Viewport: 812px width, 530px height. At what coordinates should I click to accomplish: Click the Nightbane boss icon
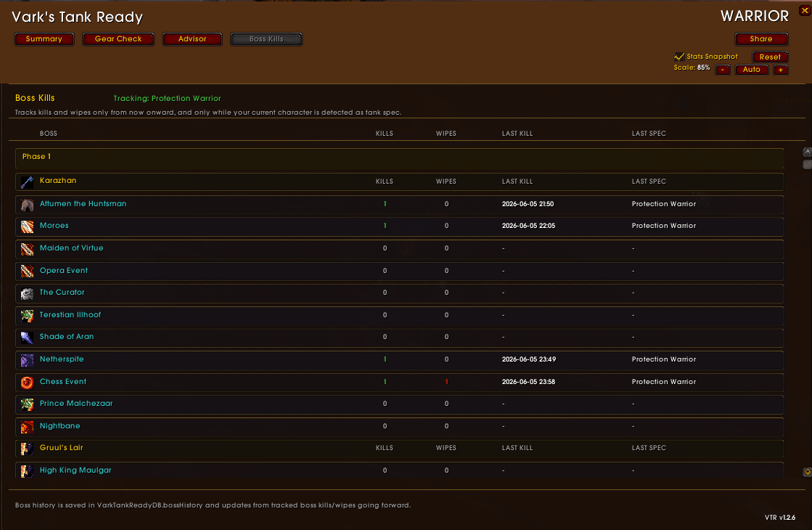[x=27, y=427]
